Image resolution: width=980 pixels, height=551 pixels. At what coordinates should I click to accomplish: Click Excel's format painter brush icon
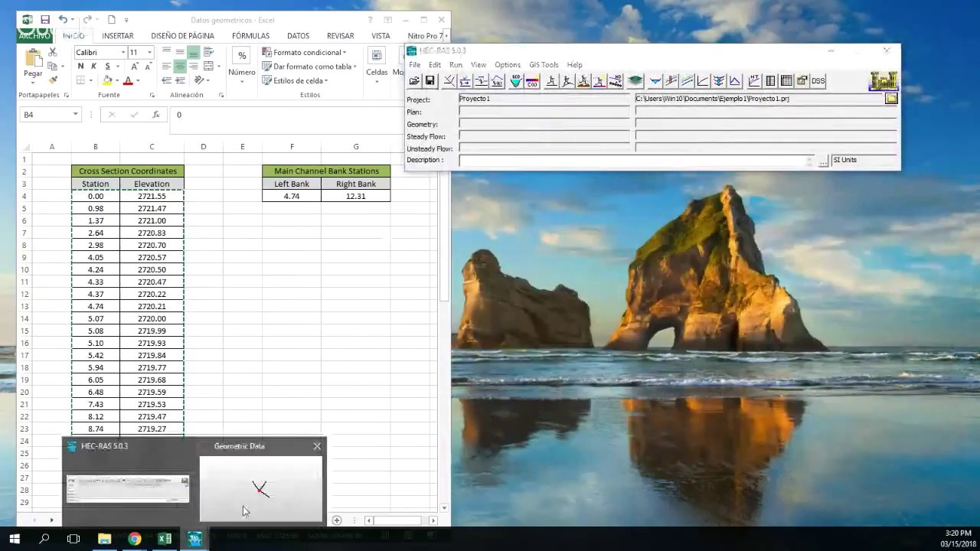pos(54,80)
